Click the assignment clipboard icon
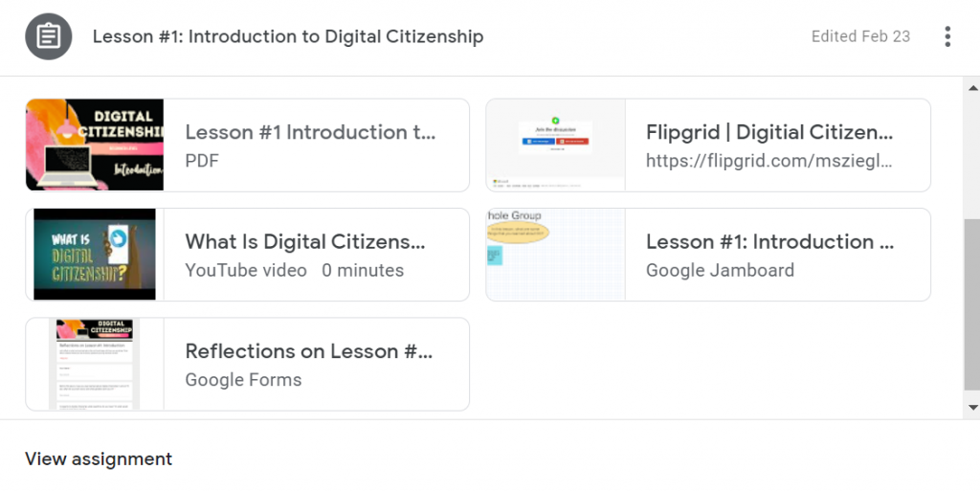This screenshot has height=492, width=980. (x=48, y=36)
